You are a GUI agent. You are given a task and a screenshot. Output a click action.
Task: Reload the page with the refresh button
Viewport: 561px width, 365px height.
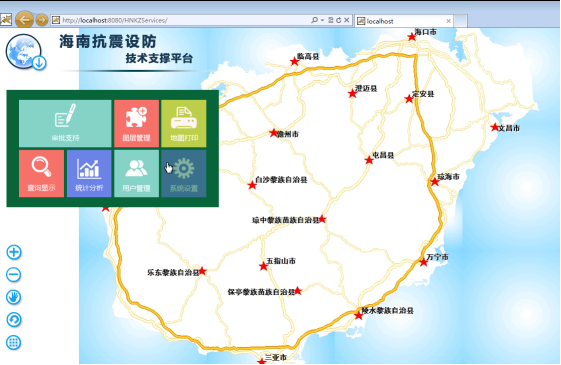point(338,20)
